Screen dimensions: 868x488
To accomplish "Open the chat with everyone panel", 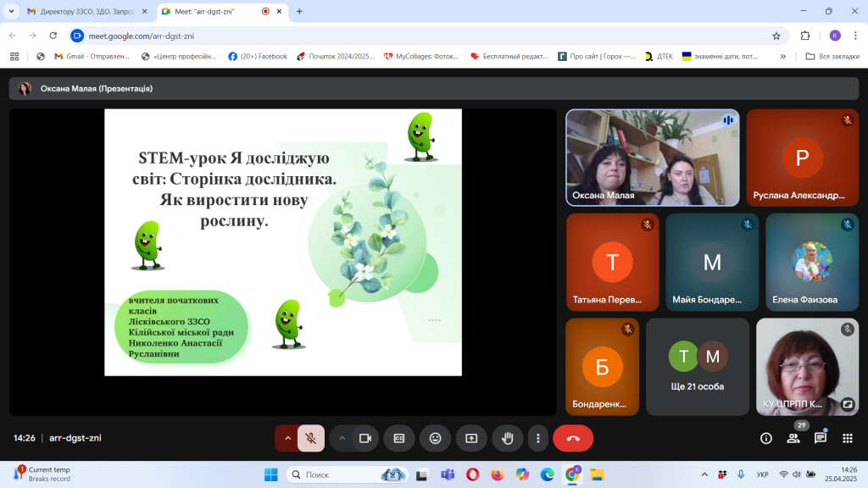I will pos(821,438).
